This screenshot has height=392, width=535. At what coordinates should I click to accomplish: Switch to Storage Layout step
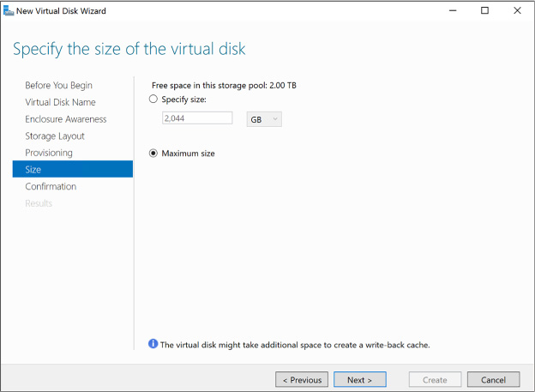[55, 136]
